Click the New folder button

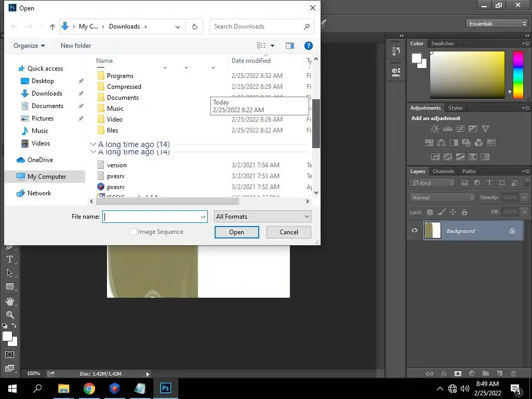point(76,46)
